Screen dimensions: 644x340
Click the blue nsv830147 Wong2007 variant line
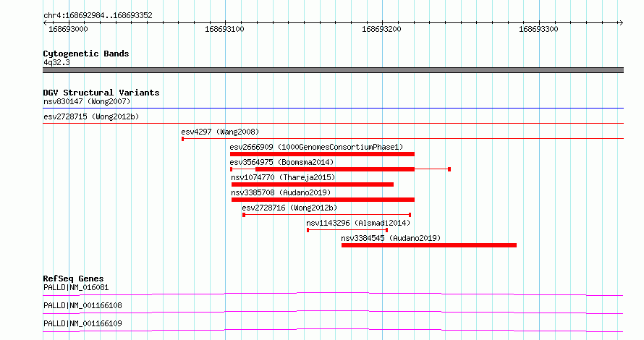click(x=333, y=109)
